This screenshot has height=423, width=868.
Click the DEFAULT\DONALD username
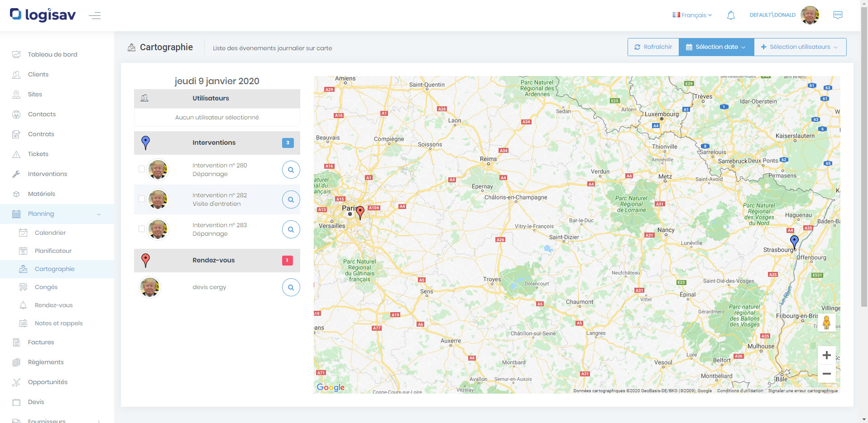772,15
